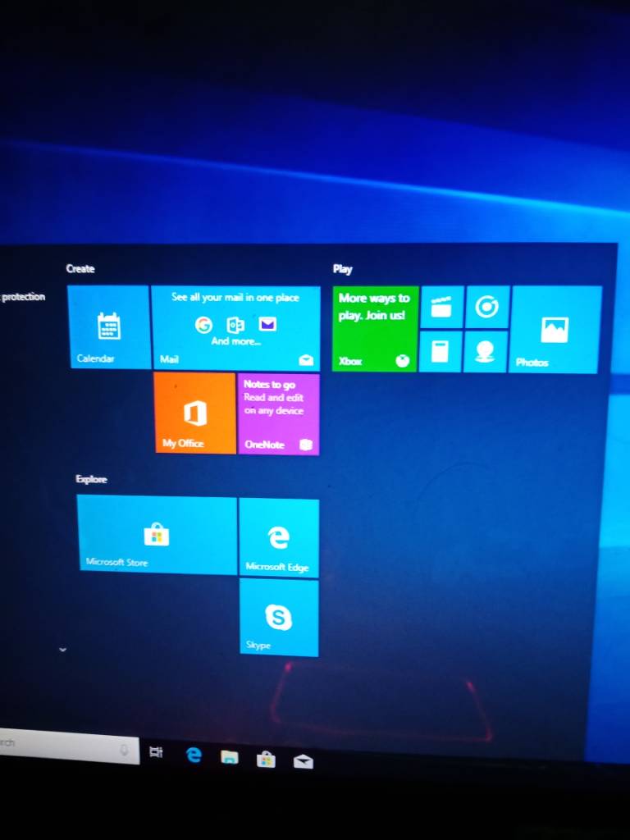The height and width of the screenshot is (840, 630).
Task: Expand the chevron below the app list
Action: coord(62,650)
